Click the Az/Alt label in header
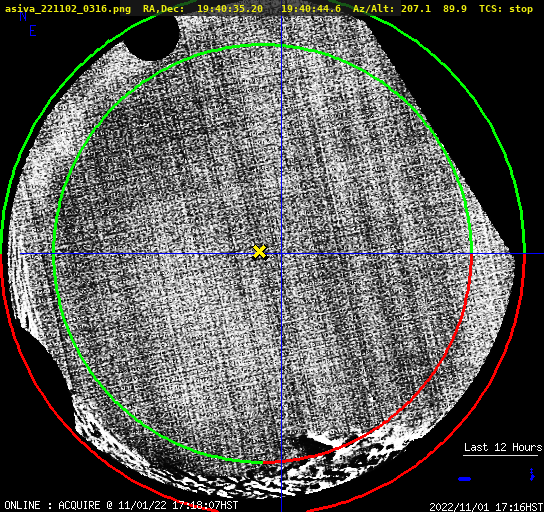Screen dimensions: 544x512 374,9
